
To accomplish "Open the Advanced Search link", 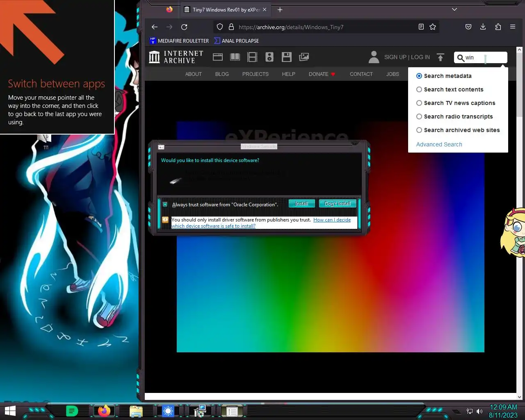I will [439, 144].
